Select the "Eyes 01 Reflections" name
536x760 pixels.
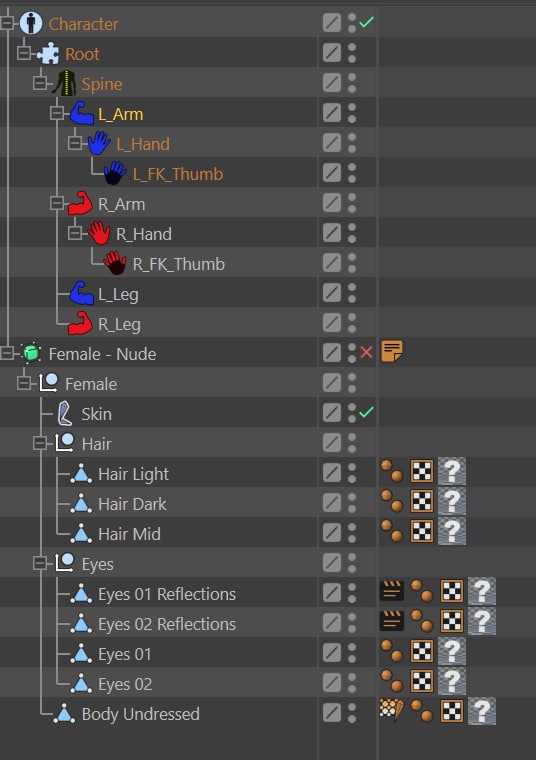(x=167, y=594)
